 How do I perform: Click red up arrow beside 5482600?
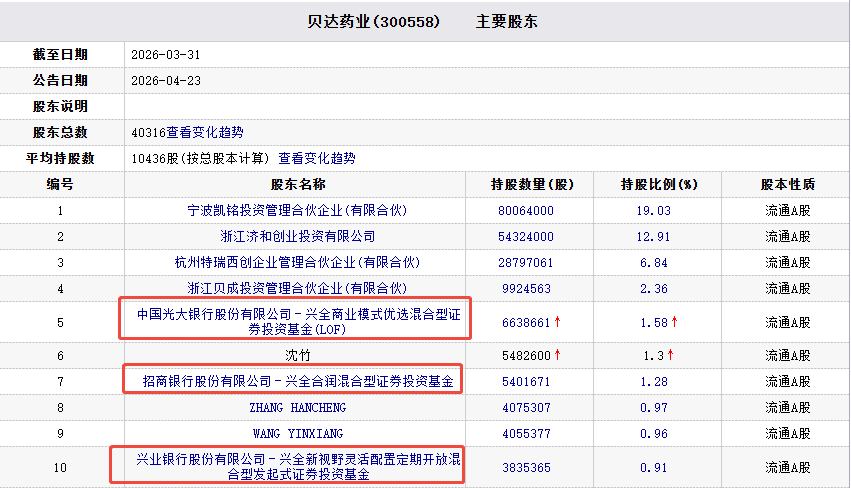point(557,355)
